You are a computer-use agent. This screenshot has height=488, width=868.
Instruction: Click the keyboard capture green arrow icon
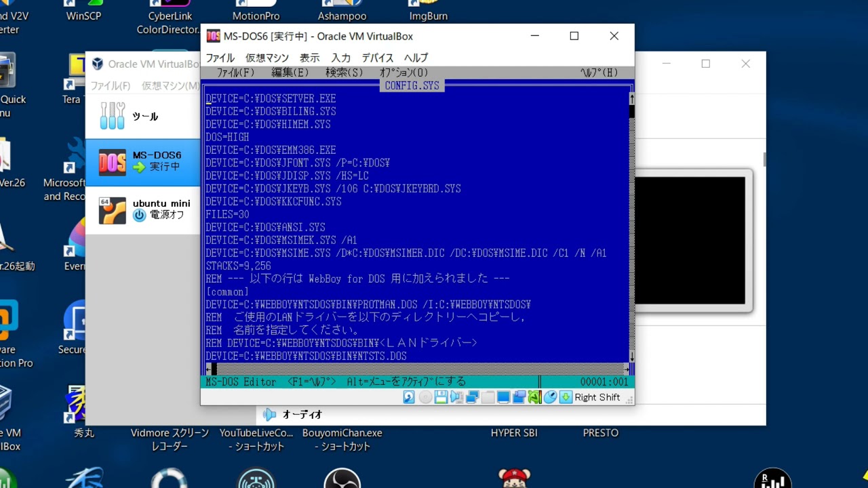[x=566, y=397]
